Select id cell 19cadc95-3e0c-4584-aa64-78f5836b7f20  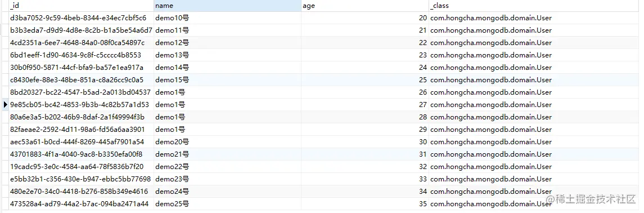click(x=81, y=167)
